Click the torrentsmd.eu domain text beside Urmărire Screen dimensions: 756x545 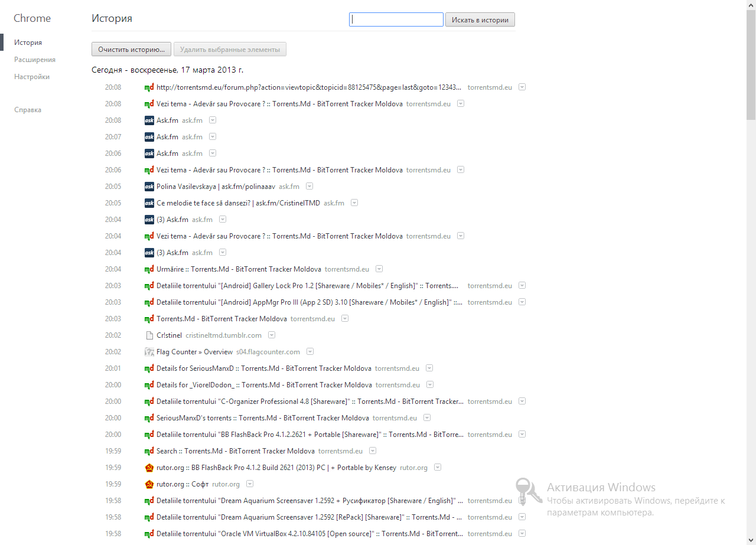pos(347,269)
